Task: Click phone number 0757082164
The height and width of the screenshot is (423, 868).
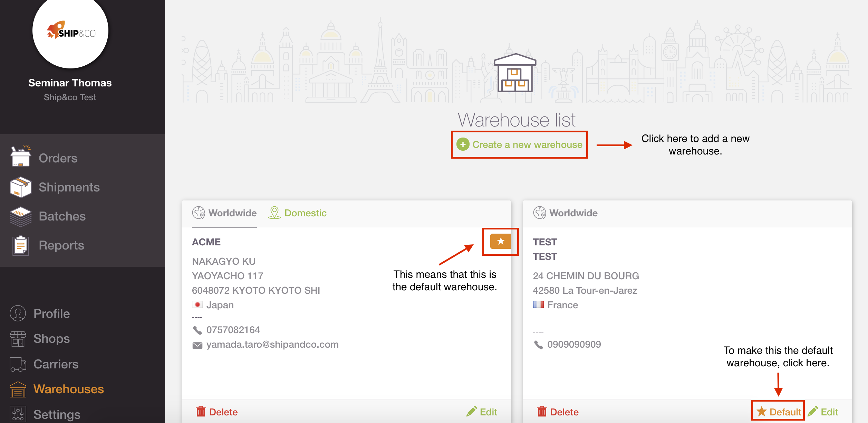Action: (x=233, y=330)
